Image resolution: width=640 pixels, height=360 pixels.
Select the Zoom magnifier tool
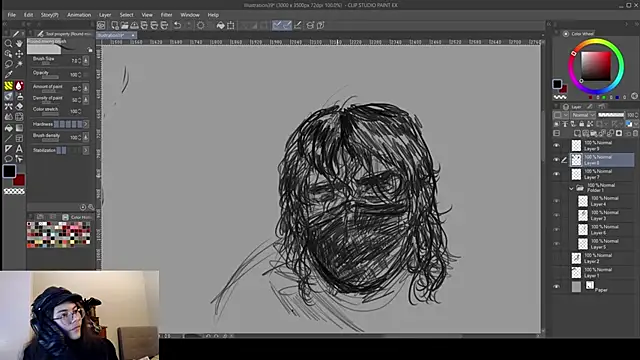coord(8,43)
